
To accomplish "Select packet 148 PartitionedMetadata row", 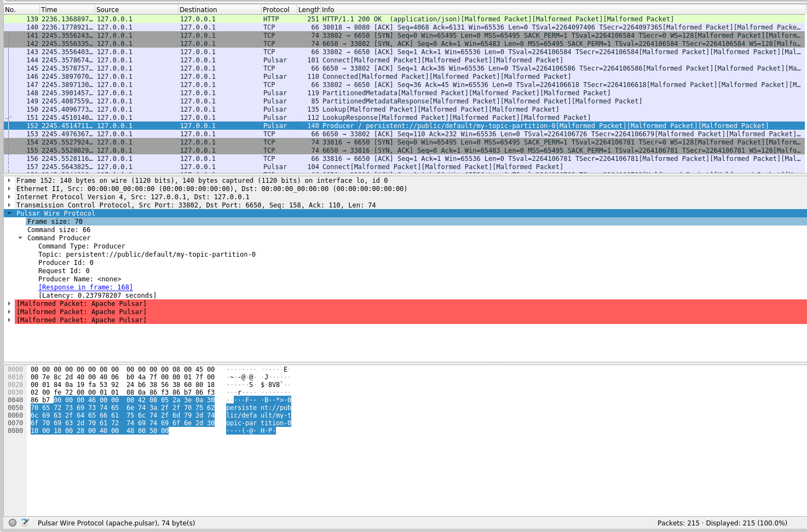I will [404, 92].
